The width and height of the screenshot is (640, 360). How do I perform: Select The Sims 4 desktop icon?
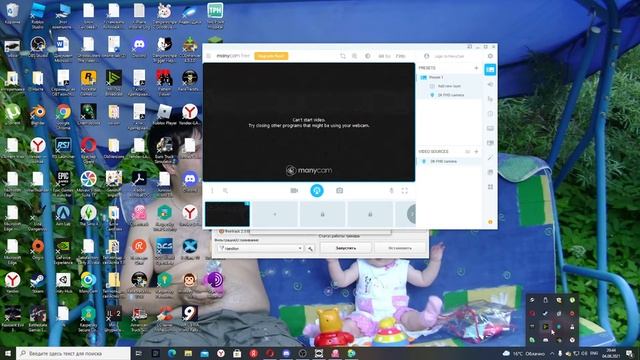[x=88, y=216]
